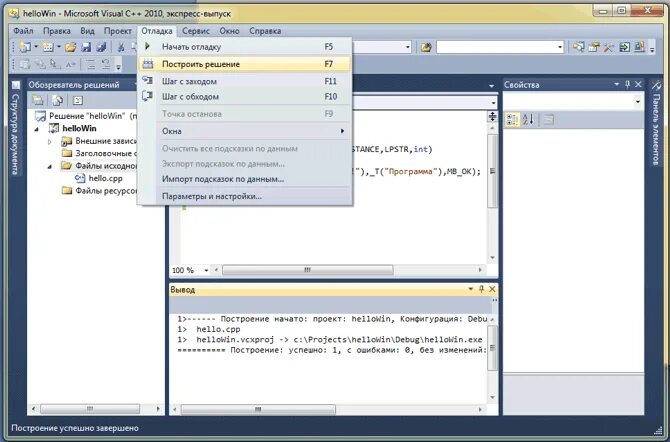This screenshot has height=442, width=670.
Task: Open Properties Window from the toolbar icon
Action: tap(594, 47)
